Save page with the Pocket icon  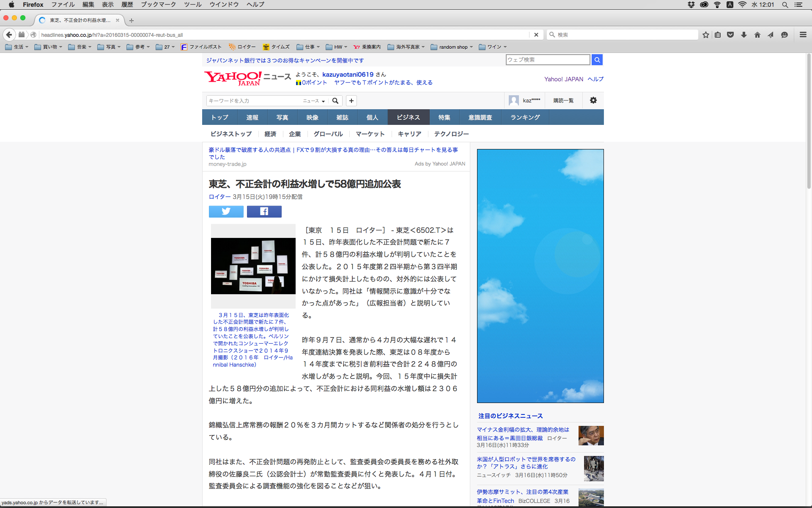[x=730, y=35]
